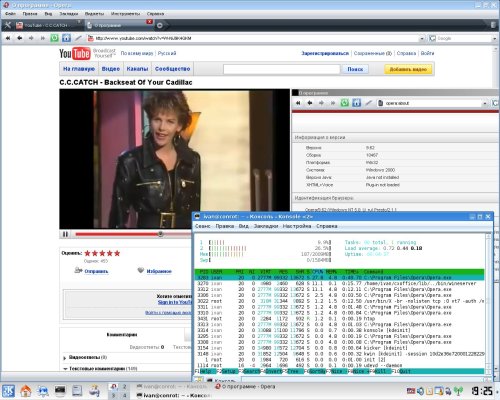Open the Google search engine dropdown
The width and height of the screenshot is (500, 400).
pyautogui.click(x=495, y=39)
